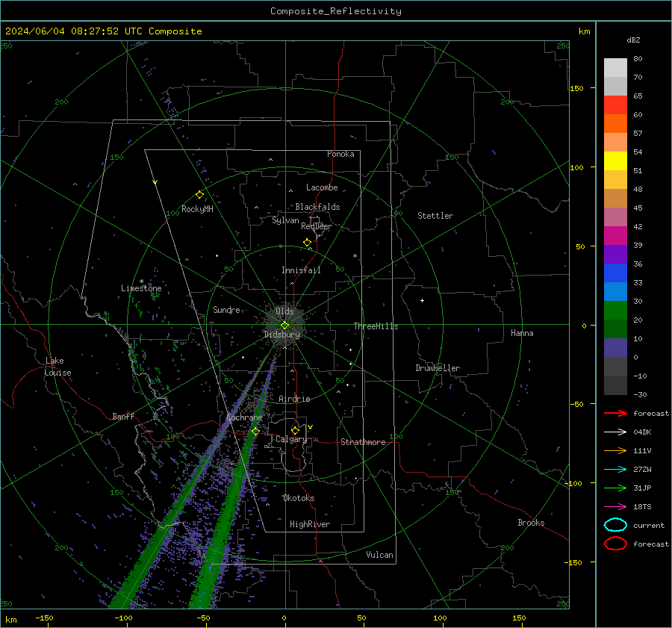Click the RockyMH label
This screenshot has height=628, width=672.
pyautogui.click(x=197, y=209)
